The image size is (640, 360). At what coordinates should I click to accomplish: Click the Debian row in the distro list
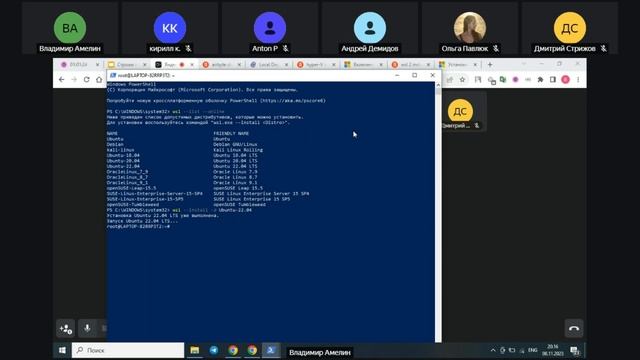pos(115,144)
